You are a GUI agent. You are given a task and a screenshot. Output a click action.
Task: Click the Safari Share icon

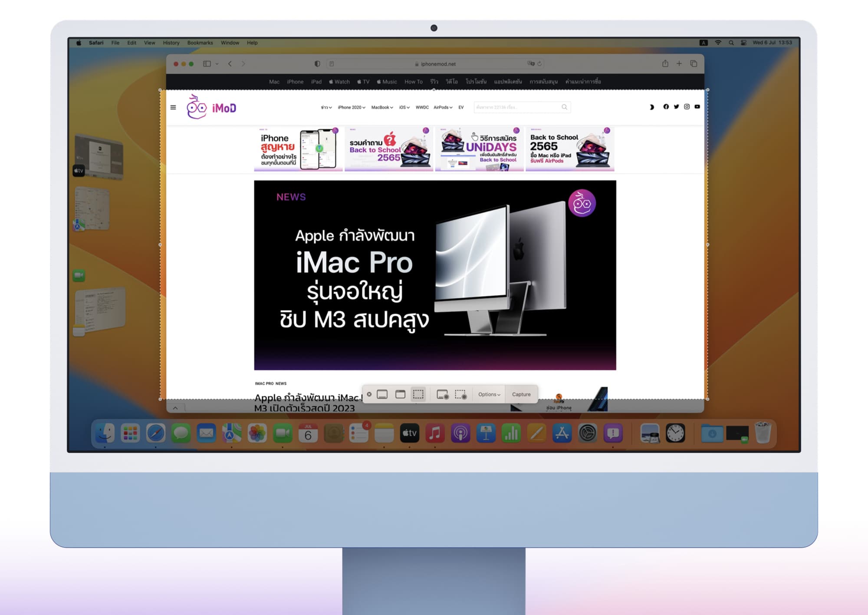click(665, 63)
